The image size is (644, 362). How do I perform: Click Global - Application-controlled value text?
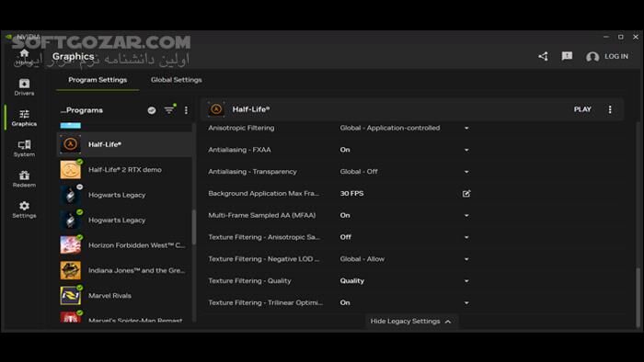coord(390,128)
